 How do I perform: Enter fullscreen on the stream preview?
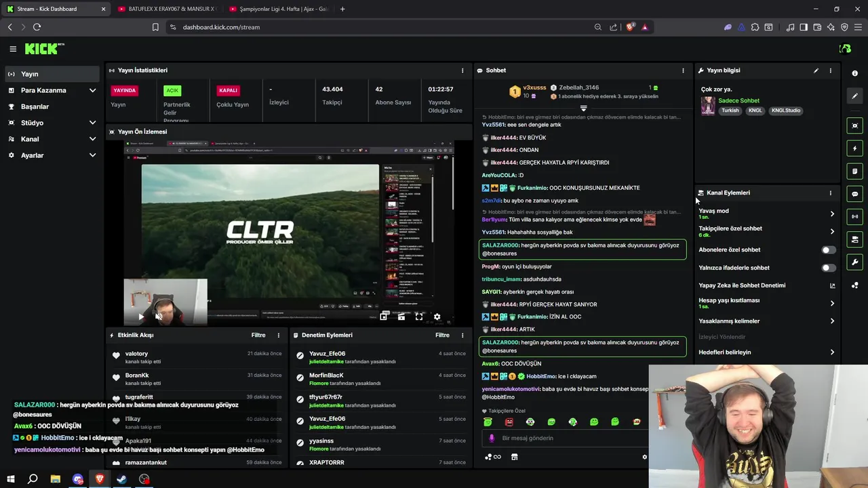coord(419,317)
